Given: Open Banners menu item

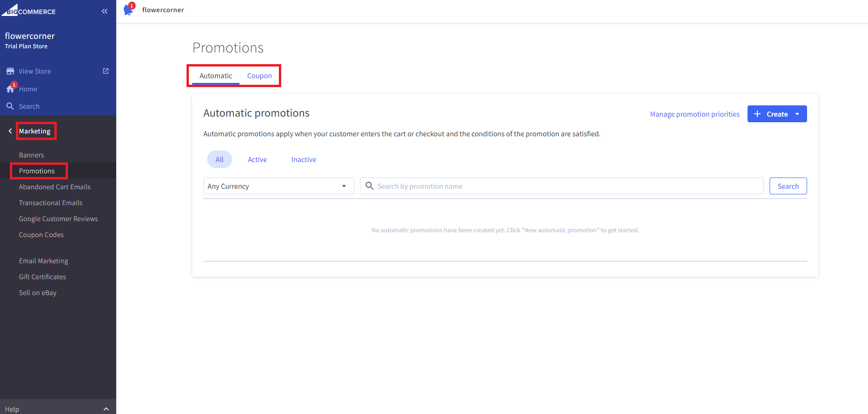Looking at the screenshot, I should [x=31, y=155].
